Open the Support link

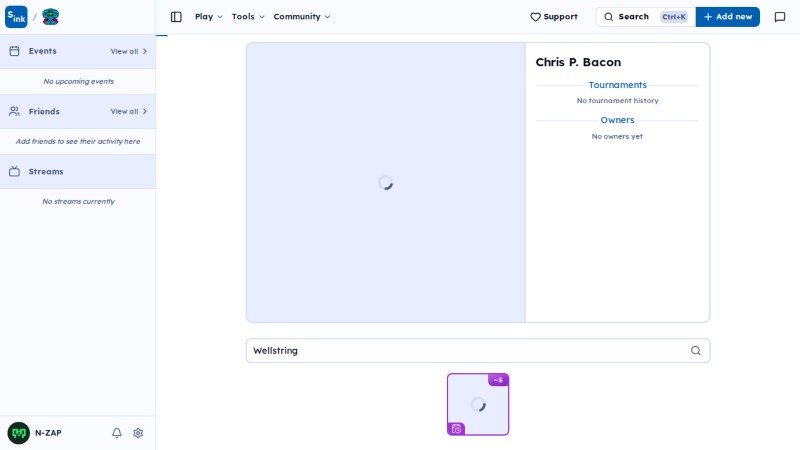point(554,17)
